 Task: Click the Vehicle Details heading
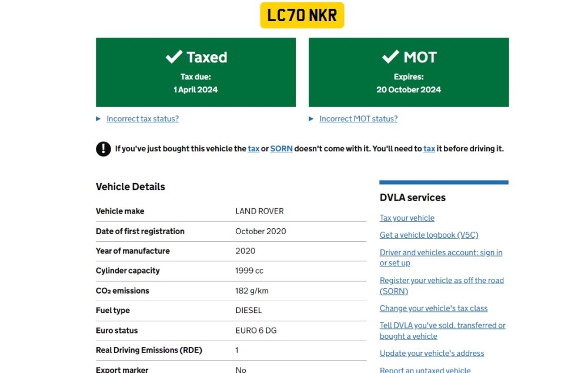[130, 187]
